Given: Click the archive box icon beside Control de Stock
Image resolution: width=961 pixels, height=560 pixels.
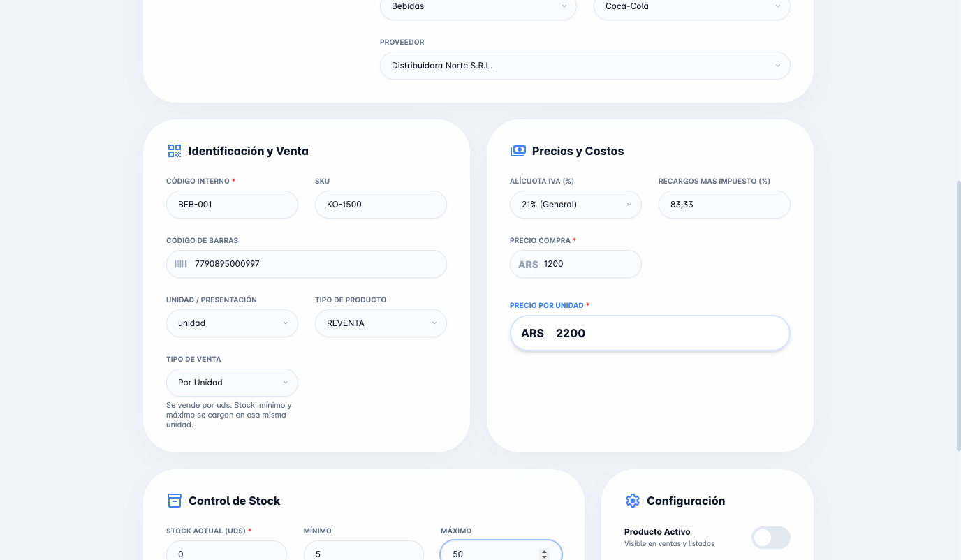Looking at the screenshot, I should (175, 501).
